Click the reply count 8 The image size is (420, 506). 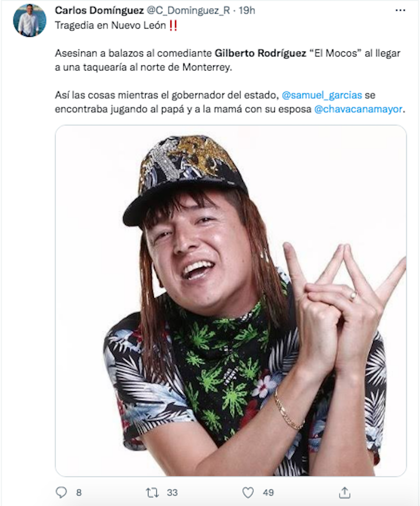pos(79,492)
